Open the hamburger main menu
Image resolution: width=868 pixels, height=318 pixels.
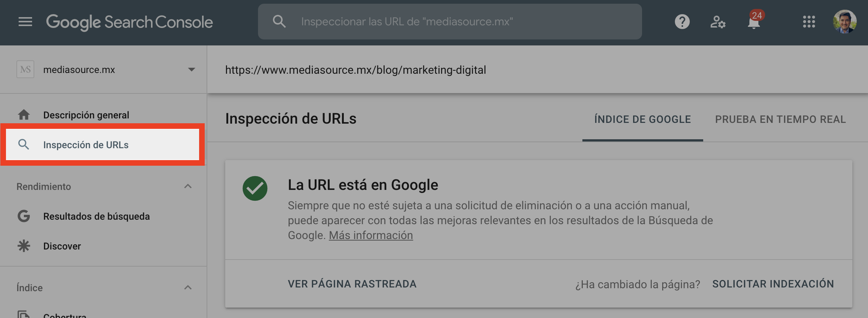(x=25, y=22)
